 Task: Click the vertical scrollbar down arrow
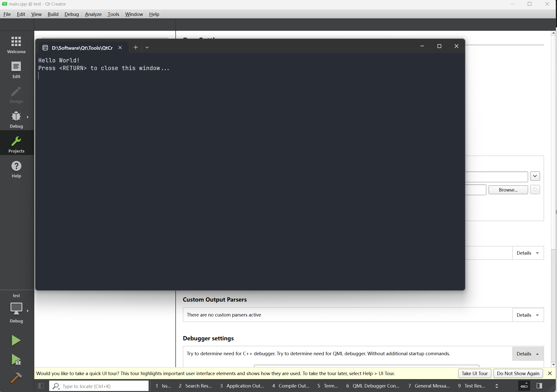click(553, 364)
